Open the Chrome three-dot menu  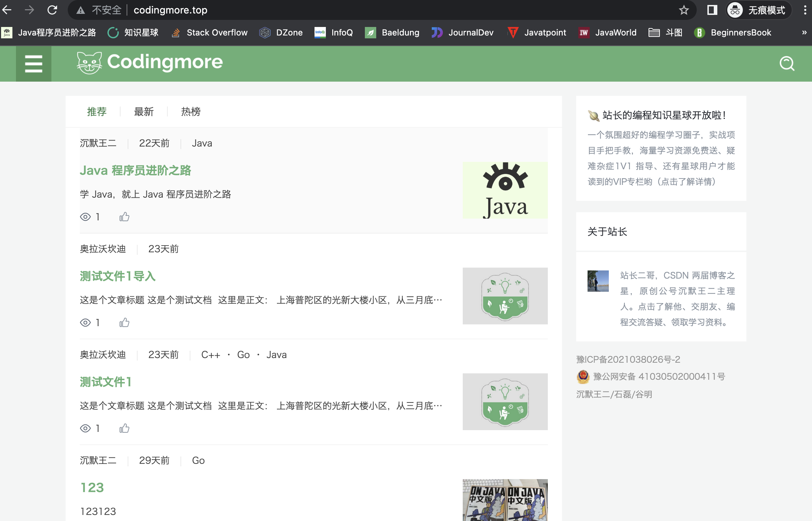805,10
